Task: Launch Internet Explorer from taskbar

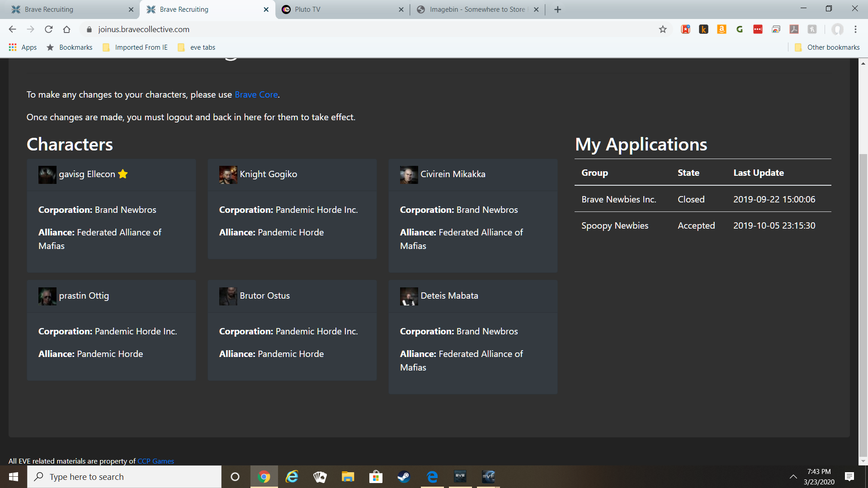Action: (292, 477)
